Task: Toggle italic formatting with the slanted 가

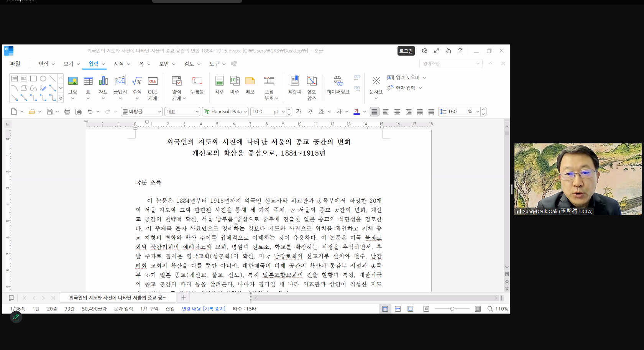Action: point(310,112)
